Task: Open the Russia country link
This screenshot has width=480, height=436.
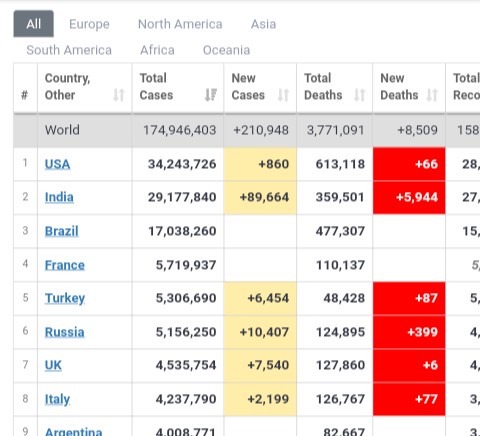Action: click(64, 332)
